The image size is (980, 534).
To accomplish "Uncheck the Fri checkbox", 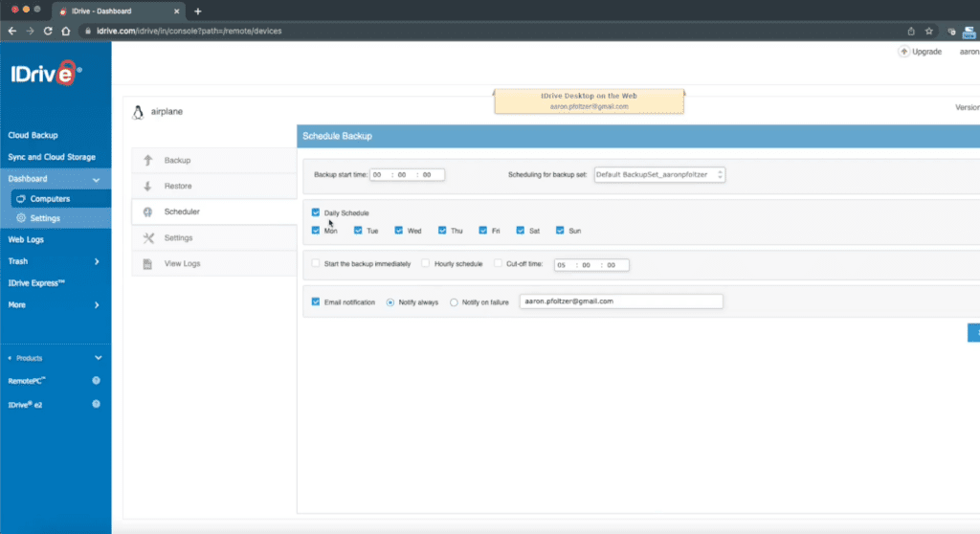I will click(x=482, y=230).
